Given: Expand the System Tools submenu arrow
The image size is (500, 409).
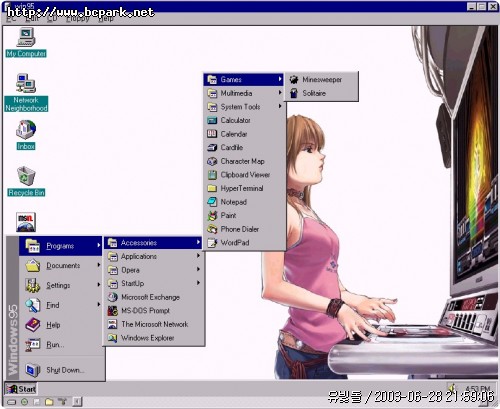Looking at the screenshot, I should tap(280, 106).
